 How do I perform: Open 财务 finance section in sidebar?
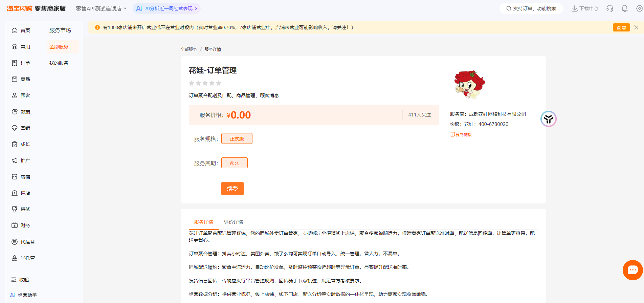(x=21, y=225)
